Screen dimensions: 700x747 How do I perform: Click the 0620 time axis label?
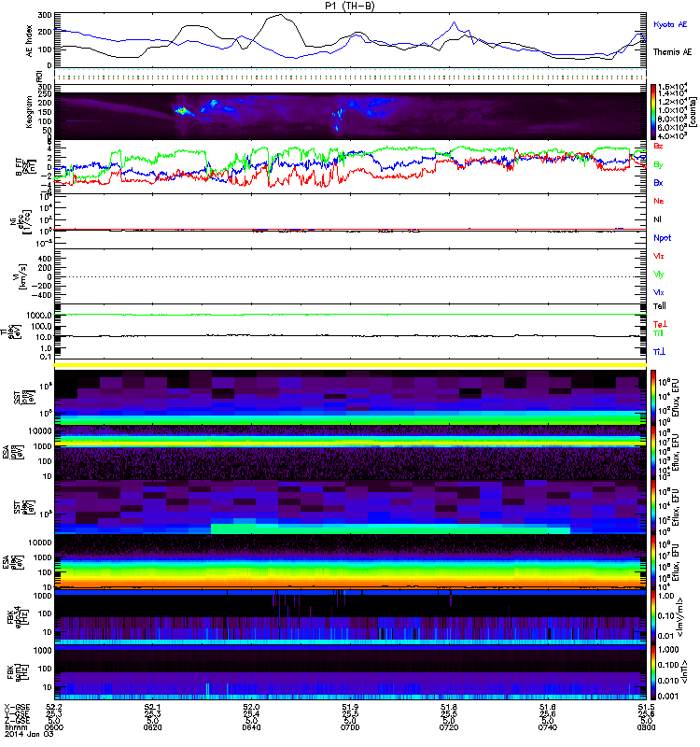tap(152, 727)
